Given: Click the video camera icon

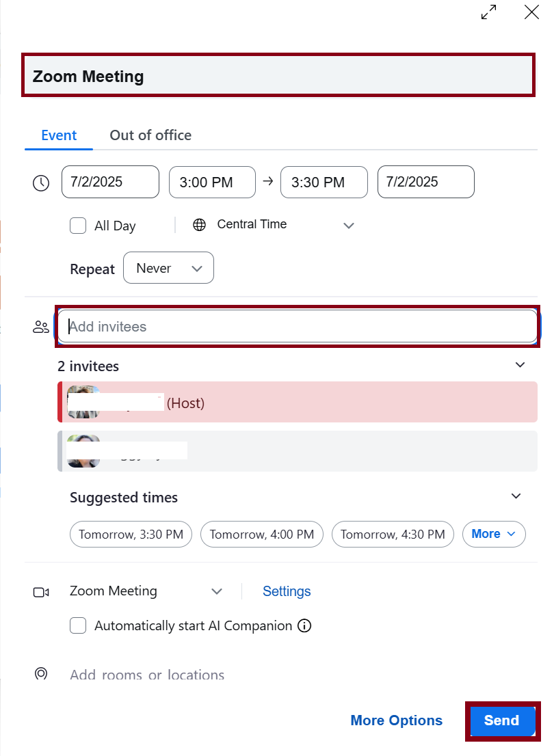Looking at the screenshot, I should 41,592.
